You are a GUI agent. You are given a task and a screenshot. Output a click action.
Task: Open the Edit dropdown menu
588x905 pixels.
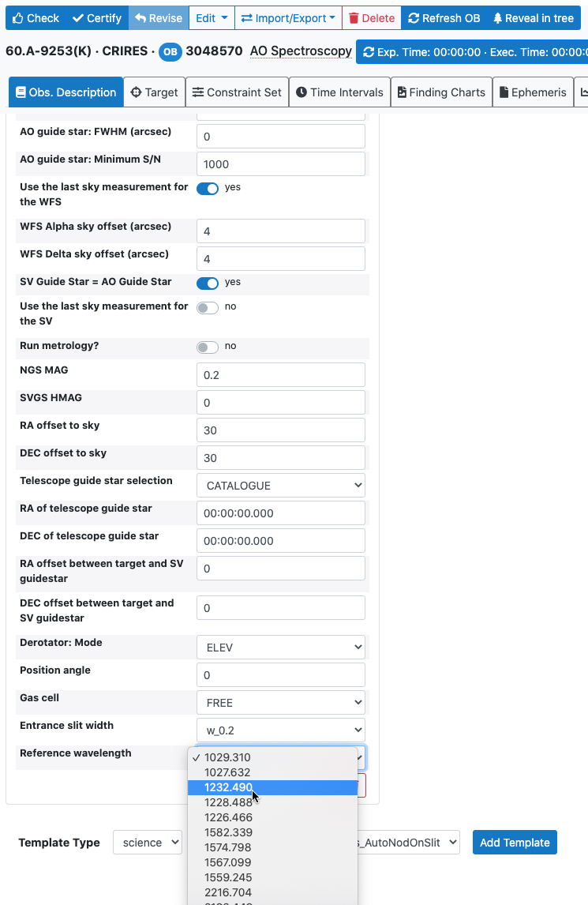(212, 17)
